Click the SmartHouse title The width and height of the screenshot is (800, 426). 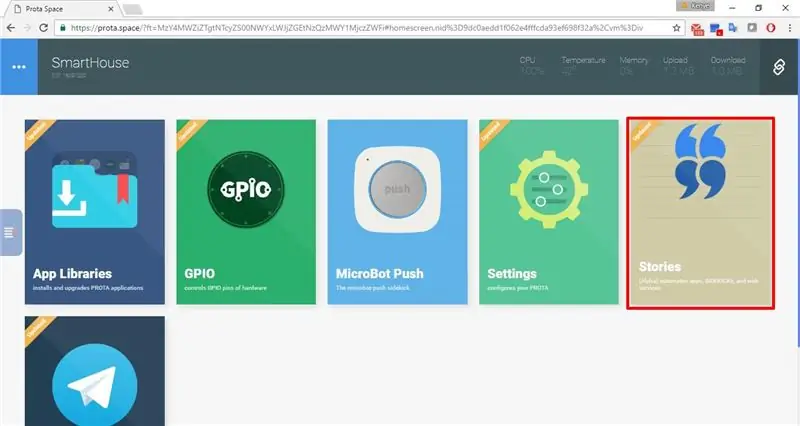(x=90, y=63)
